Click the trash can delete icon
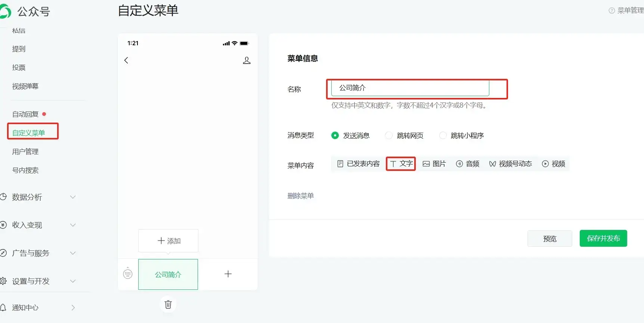644x323 pixels. pyautogui.click(x=168, y=304)
